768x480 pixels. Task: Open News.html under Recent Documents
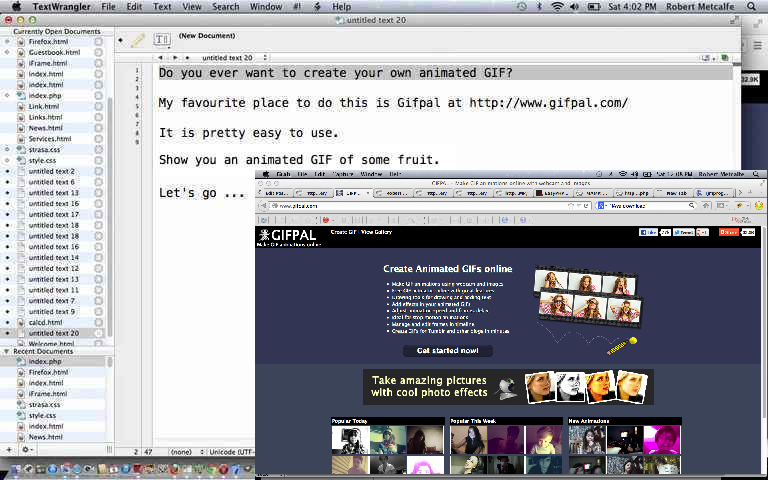[45, 437]
